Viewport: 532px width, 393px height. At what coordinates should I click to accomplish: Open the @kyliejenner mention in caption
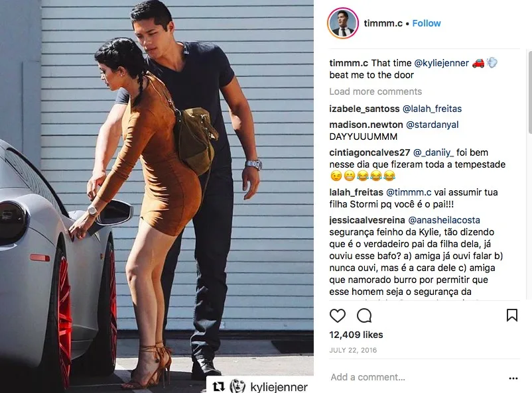click(x=441, y=63)
